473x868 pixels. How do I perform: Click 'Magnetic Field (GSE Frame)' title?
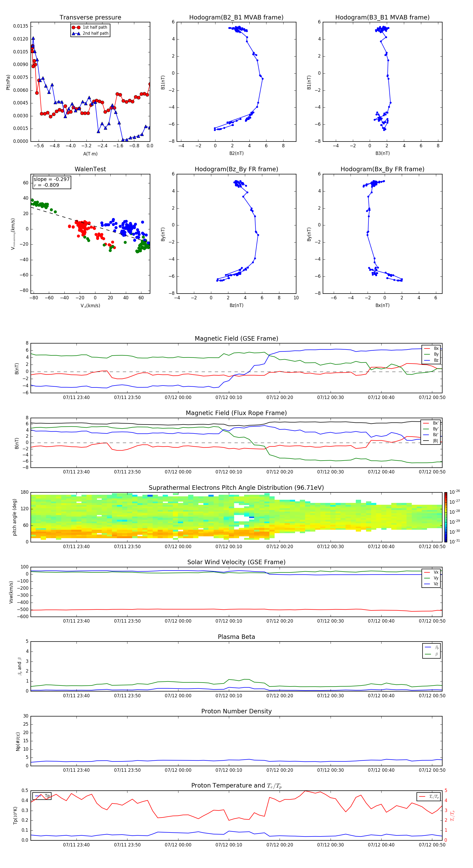tap(236, 339)
